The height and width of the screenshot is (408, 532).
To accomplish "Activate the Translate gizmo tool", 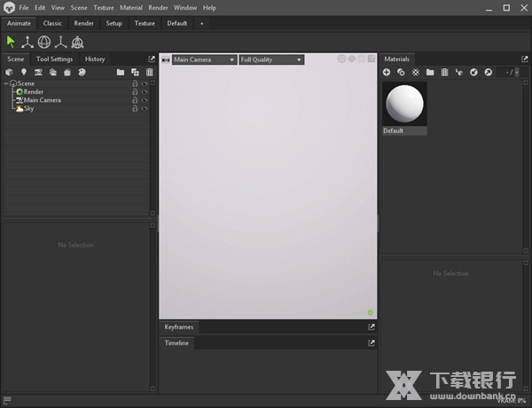I will (27, 42).
